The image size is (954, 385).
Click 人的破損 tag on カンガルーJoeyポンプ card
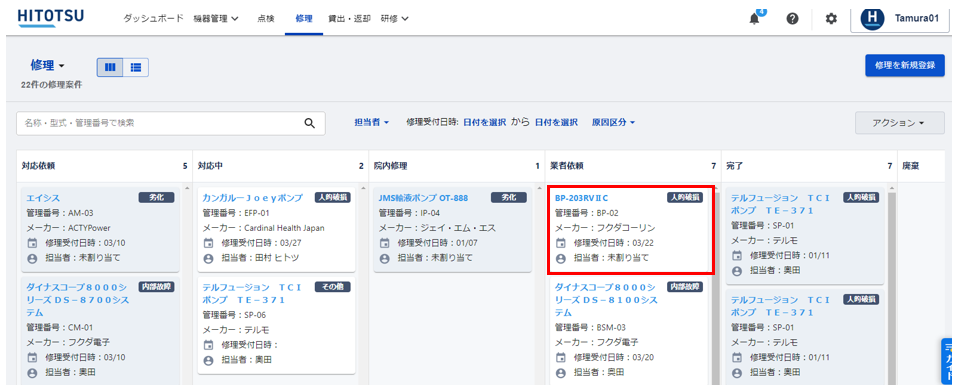coord(333,197)
